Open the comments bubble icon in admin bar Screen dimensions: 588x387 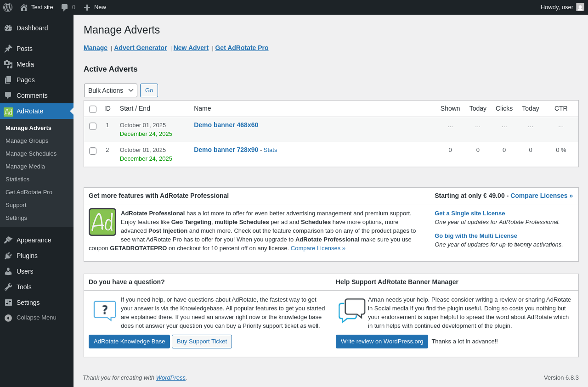click(65, 7)
